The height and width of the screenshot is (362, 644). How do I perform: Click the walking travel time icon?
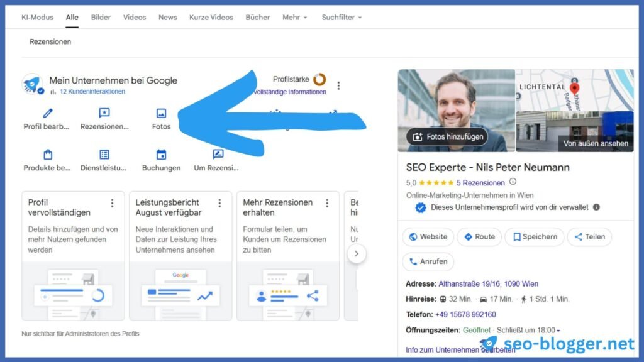(524, 299)
